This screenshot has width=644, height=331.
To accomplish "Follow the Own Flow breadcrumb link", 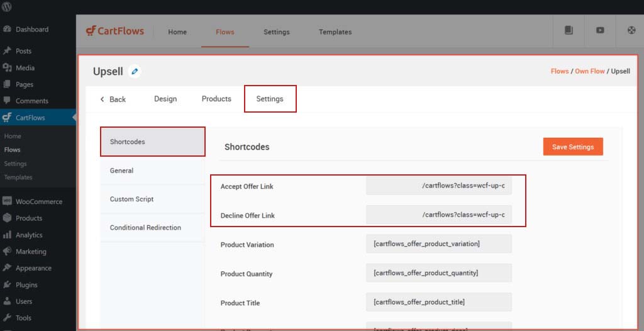I will click(590, 71).
